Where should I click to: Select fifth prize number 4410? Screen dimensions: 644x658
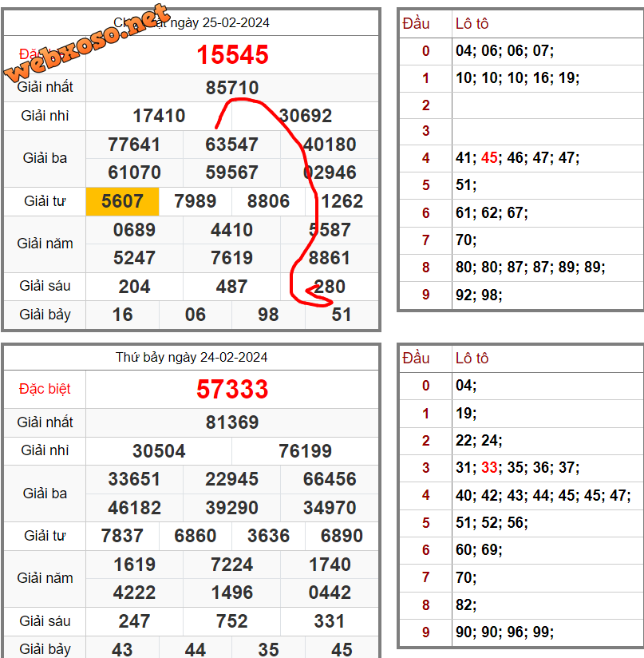pos(232,230)
